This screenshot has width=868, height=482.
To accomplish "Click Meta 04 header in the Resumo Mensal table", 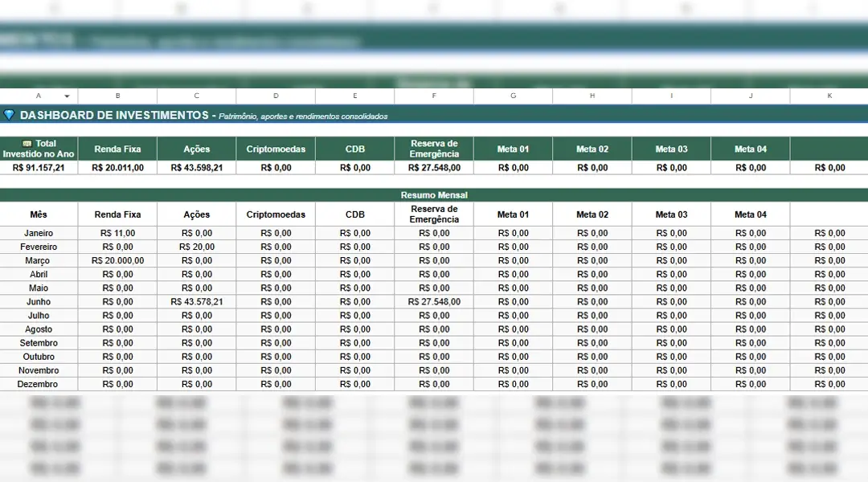I will tap(751, 214).
